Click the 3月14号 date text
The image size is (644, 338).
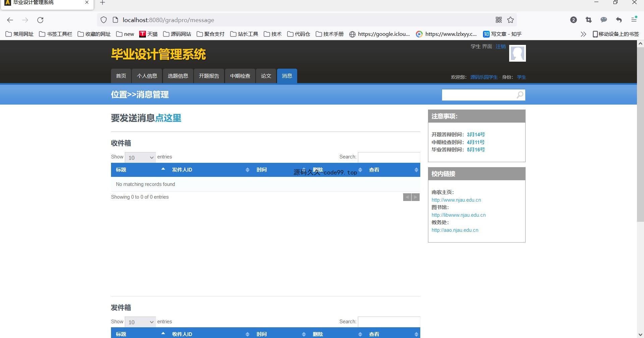(x=476, y=135)
